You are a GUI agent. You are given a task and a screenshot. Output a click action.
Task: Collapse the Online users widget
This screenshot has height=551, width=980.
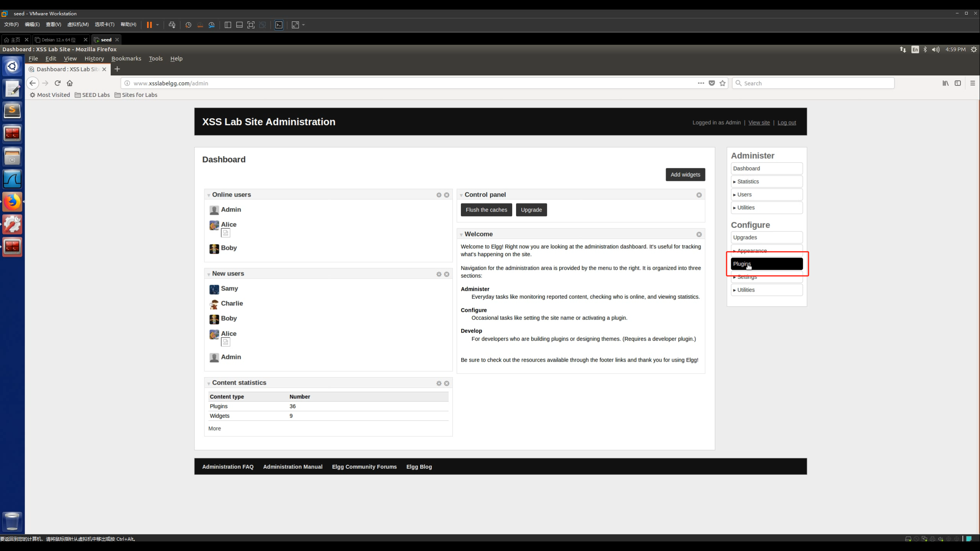click(209, 196)
